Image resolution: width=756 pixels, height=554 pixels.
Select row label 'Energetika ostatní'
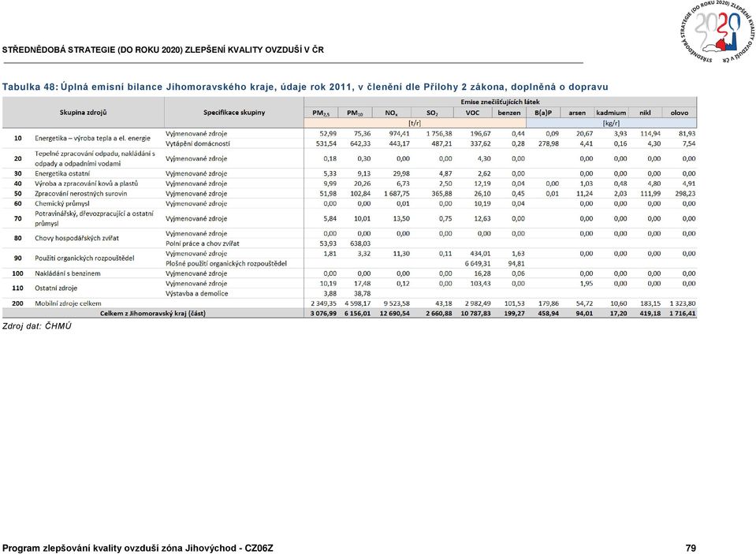click(61, 173)
